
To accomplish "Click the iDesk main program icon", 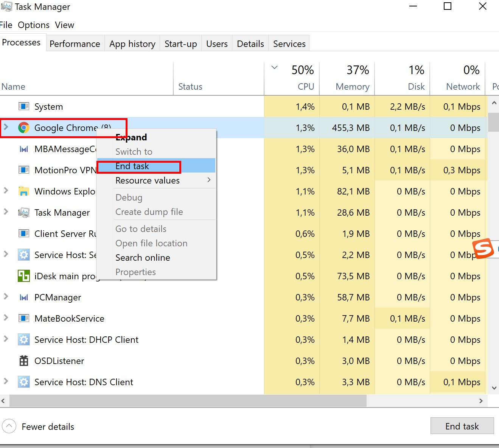I will [x=24, y=276].
